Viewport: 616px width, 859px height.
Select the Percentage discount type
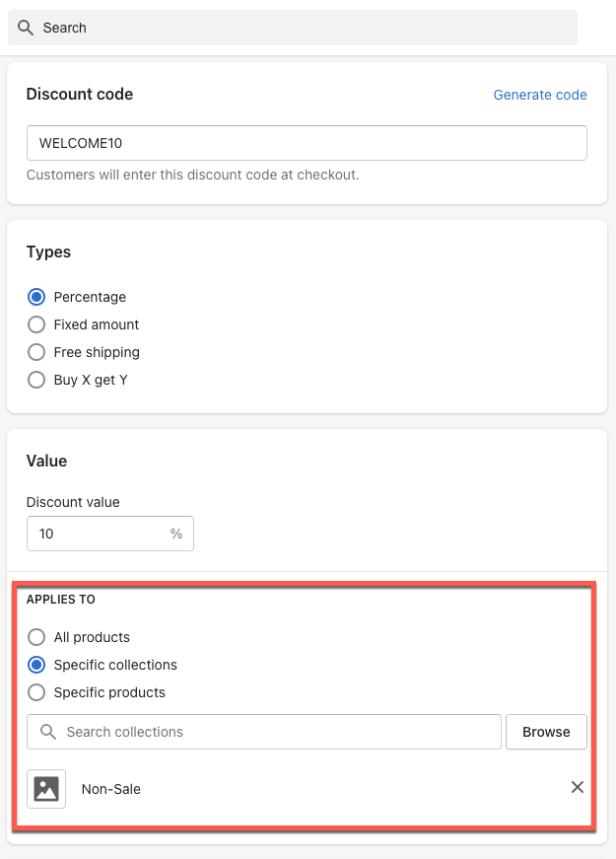click(x=36, y=297)
